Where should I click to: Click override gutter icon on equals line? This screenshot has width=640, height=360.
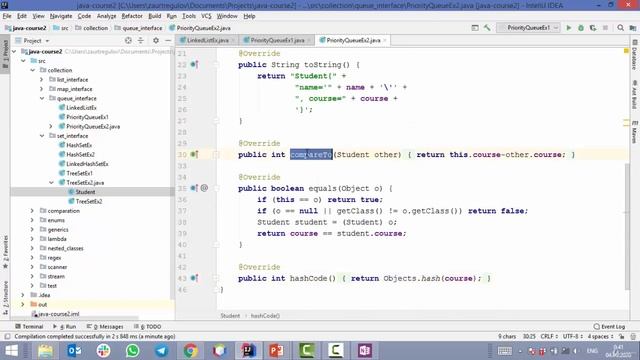pos(194,188)
